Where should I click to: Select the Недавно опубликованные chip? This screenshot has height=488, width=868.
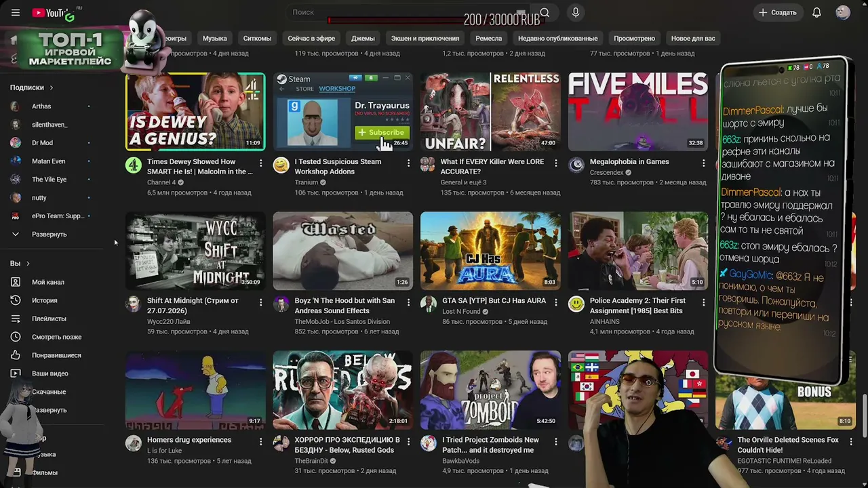[558, 39]
